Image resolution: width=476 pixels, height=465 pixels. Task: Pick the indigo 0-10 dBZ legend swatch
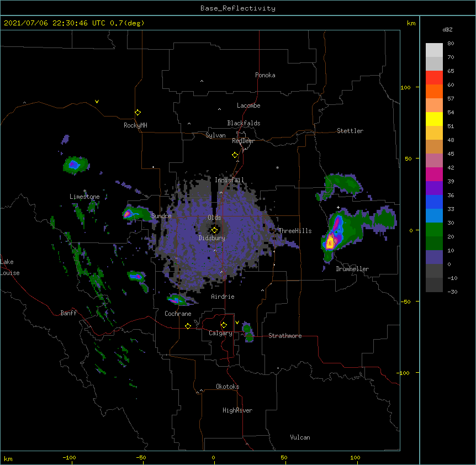(x=434, y=257)
